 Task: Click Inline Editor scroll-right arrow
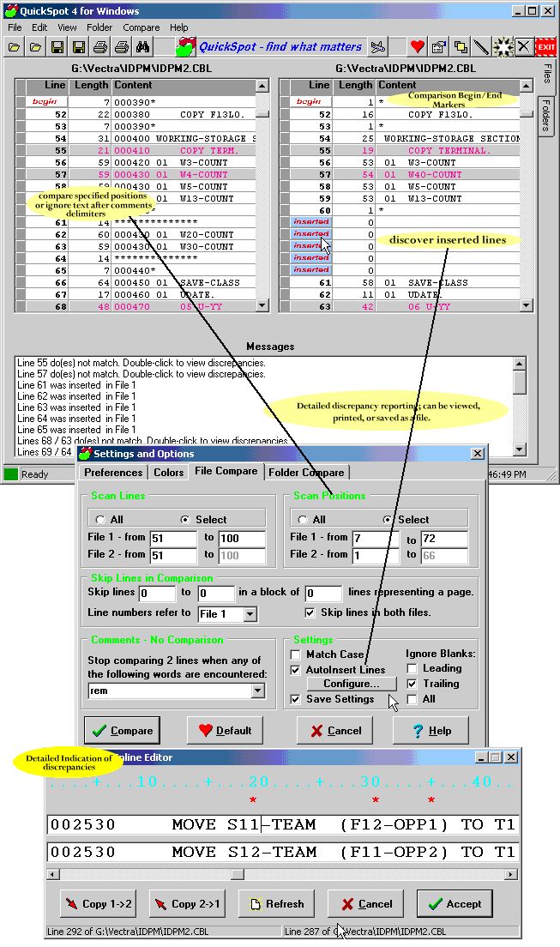click(x=512, y=874)
